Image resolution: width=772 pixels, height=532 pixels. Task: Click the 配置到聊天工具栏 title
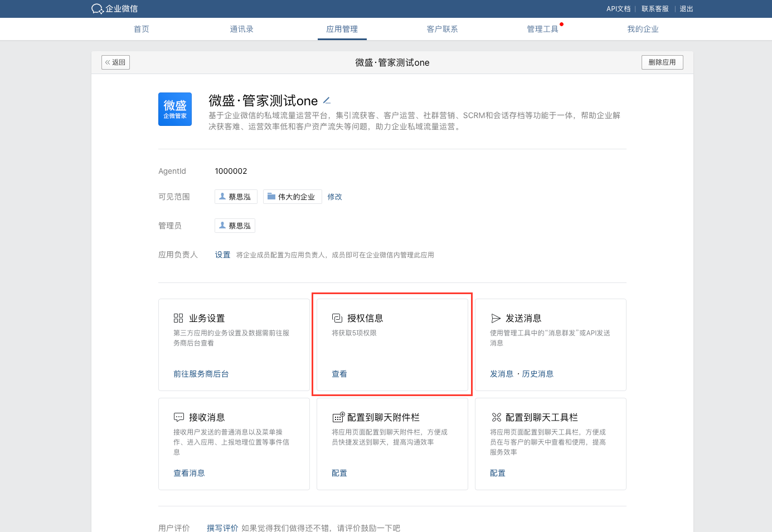pos(542,417)
